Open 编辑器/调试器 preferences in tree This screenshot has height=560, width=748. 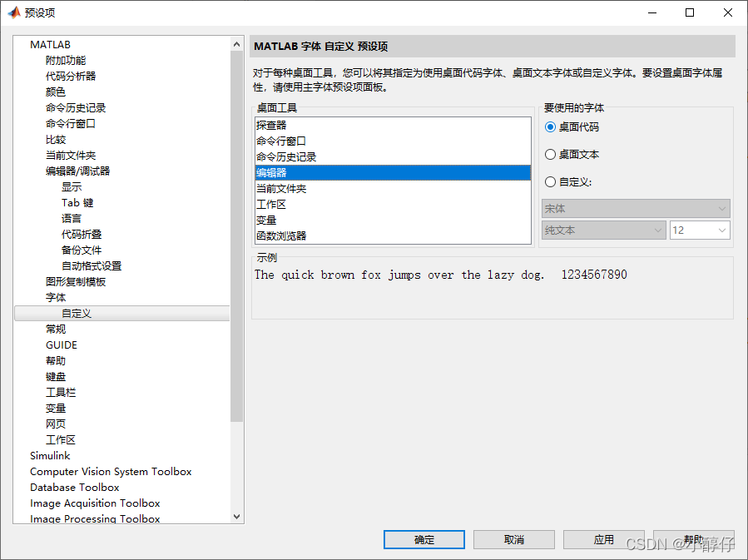pyautogui.click(x=77, y=171)
